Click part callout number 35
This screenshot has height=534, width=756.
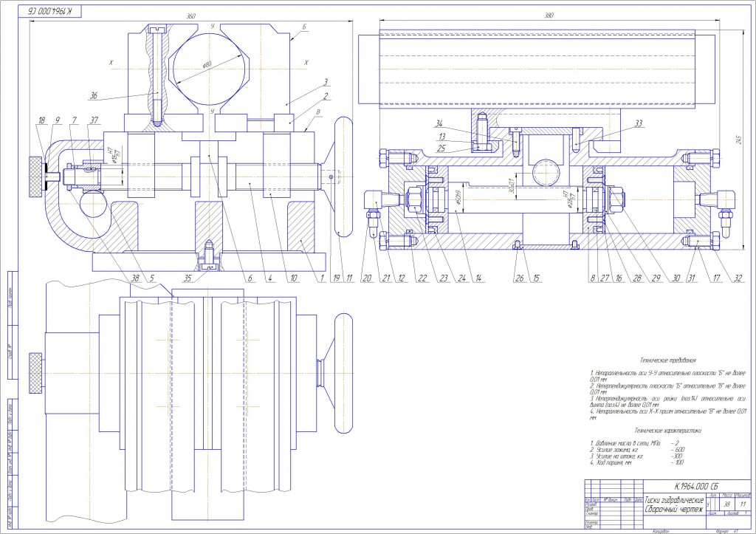coord(189,278)
